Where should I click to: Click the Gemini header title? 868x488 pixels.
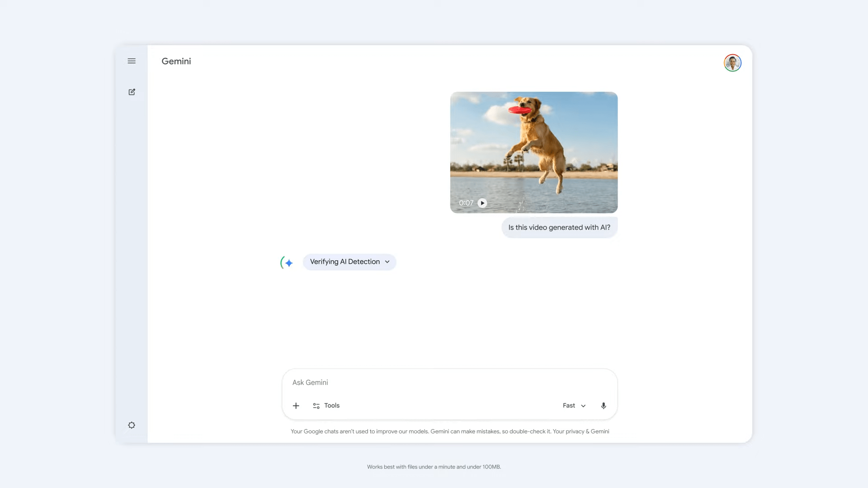click(x=176, y=61)
